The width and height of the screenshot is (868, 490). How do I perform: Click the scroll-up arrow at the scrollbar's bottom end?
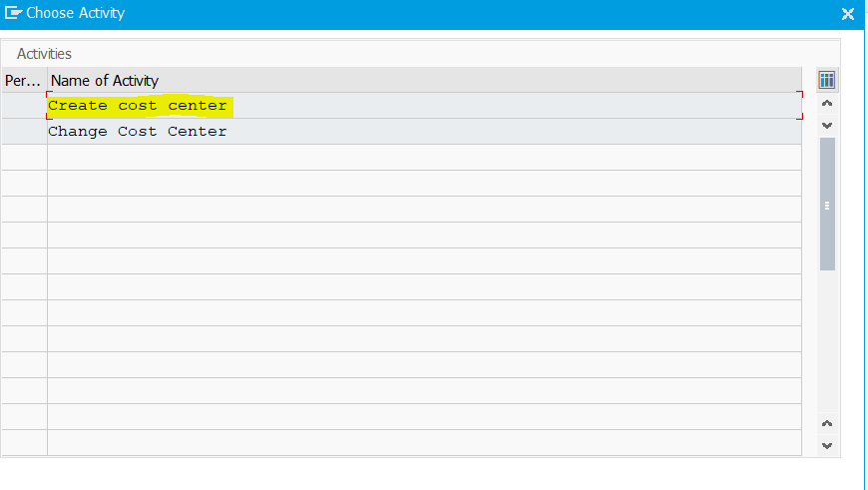(x=827, y=423)
